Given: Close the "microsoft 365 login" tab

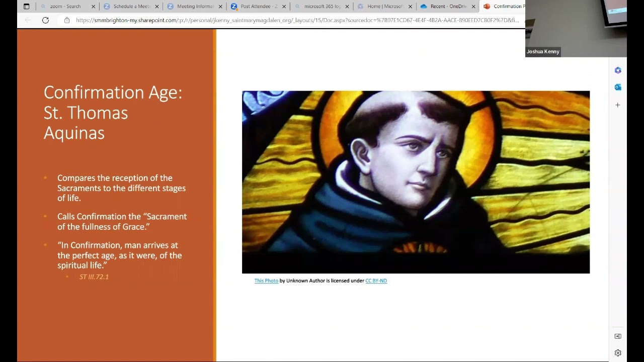Looking at the screenshot, I should tap(347, 7).
